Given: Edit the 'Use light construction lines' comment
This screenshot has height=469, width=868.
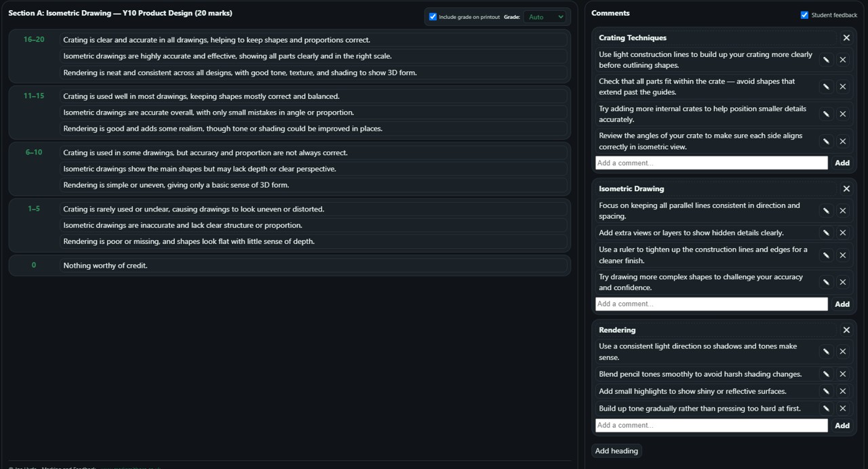Looking at the screenshot, I should point(826,60).
